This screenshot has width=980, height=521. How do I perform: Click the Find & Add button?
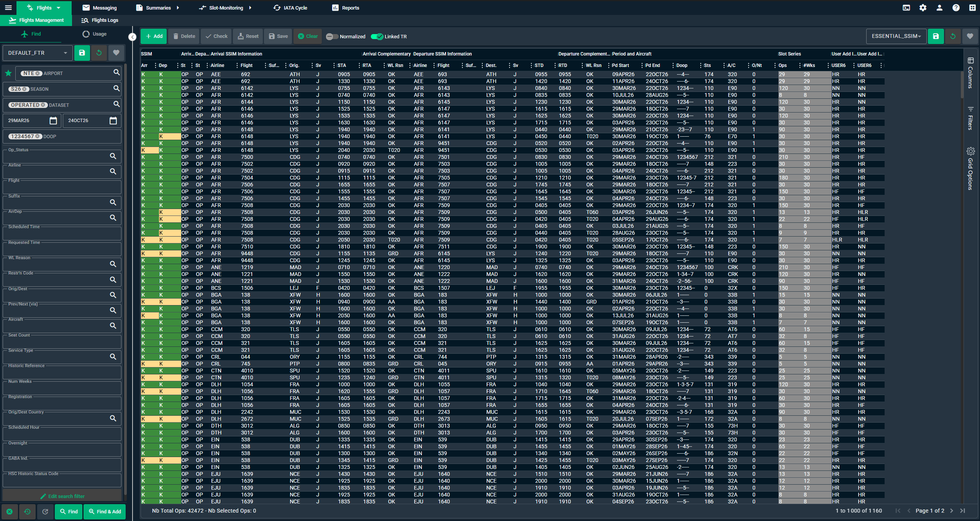(105, 511)
